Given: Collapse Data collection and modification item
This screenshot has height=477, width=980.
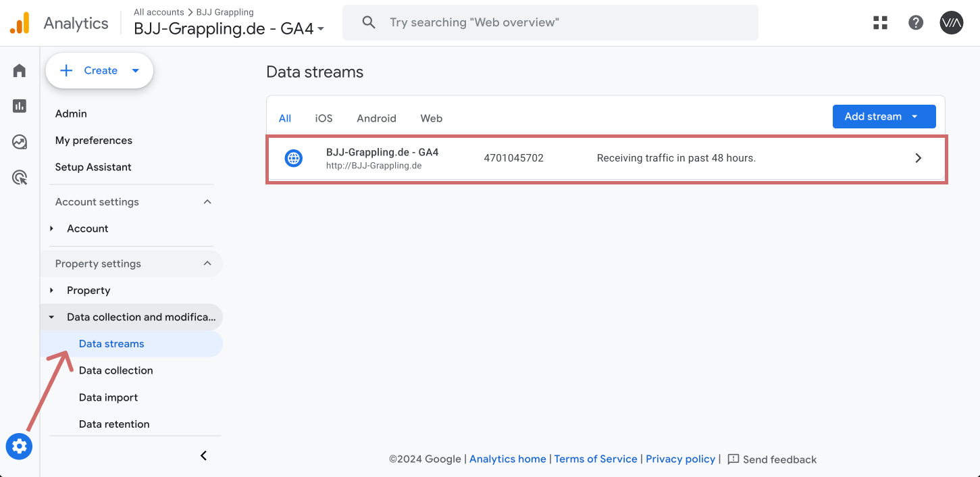Looking at the screenshot, I should click(52, 317).
